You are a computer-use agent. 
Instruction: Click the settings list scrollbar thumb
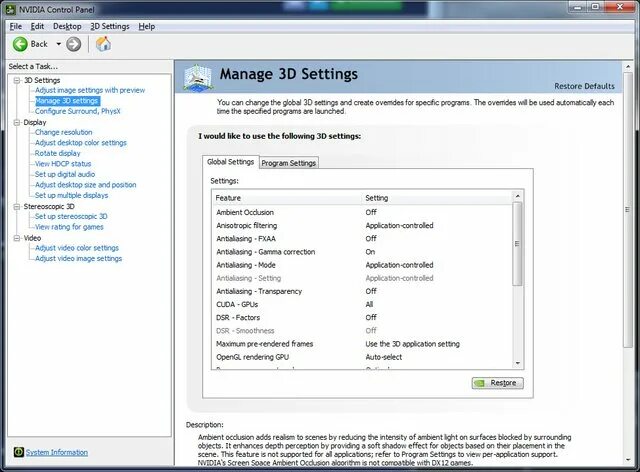pyautogui.click(x=517, y=243)
